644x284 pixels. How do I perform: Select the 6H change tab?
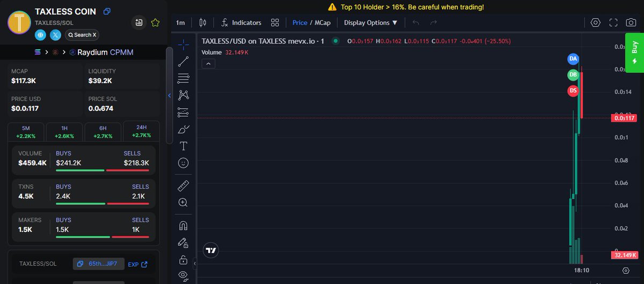103,132
